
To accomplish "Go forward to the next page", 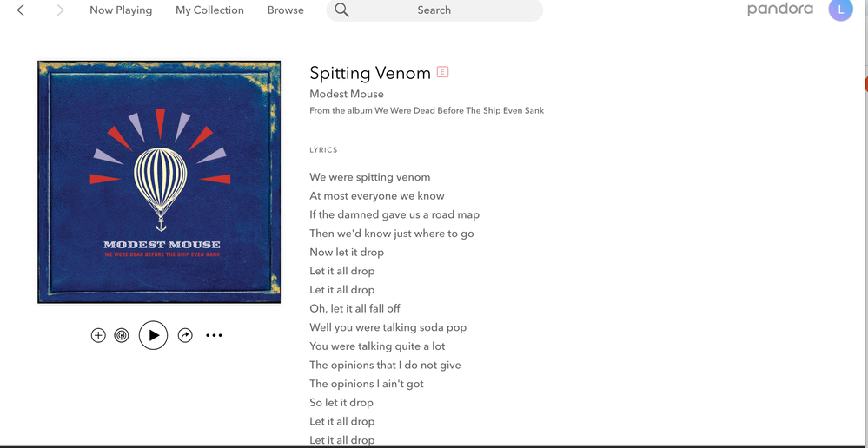I will [60, 10].
